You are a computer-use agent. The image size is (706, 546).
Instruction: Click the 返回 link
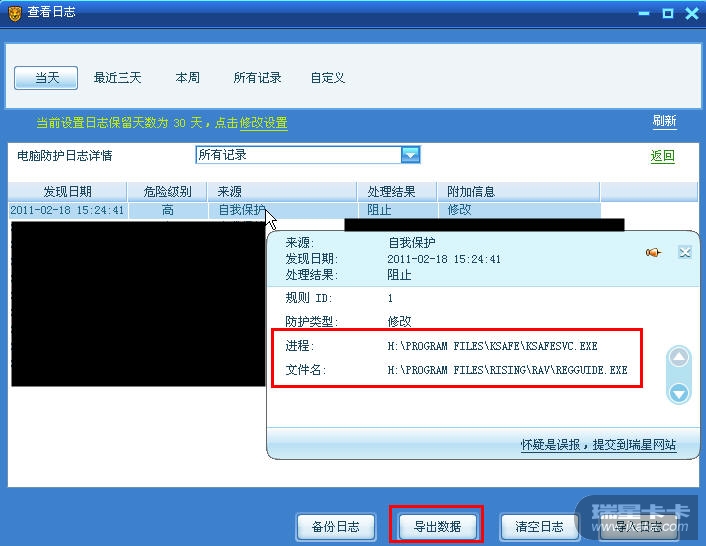662,156
